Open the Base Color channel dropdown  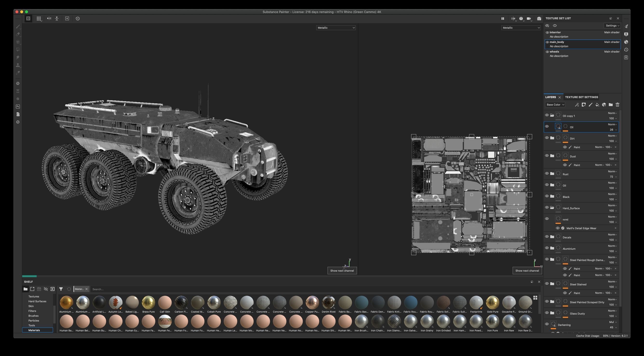pos(555,105)
